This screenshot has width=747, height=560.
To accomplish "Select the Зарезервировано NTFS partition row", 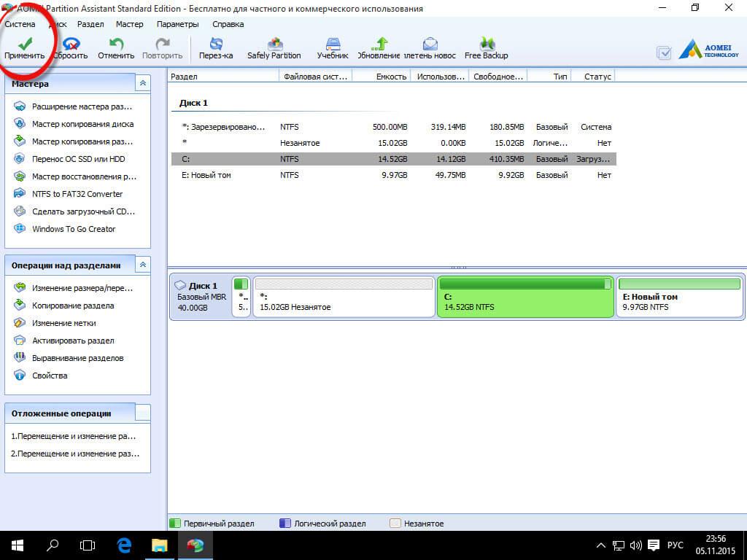I will [393, 127].
